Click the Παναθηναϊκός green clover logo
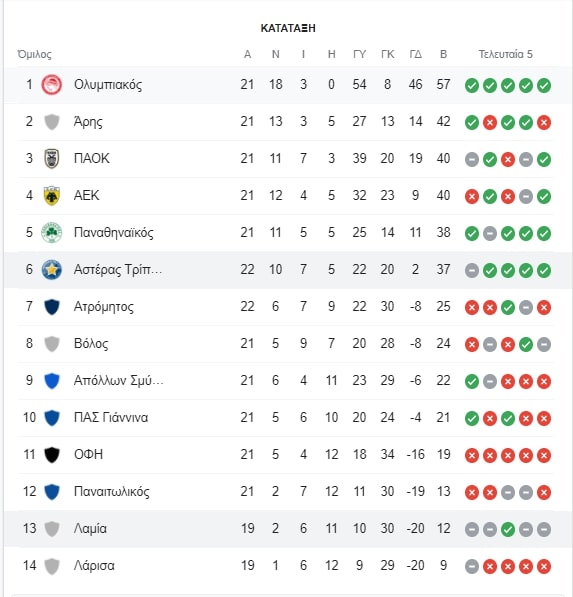 coord(52,233)
